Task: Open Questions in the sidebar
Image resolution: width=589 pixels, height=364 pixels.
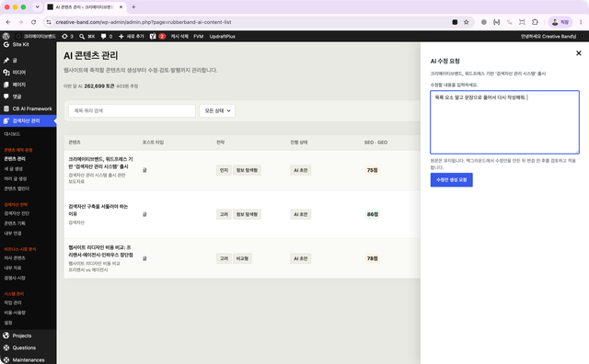Action: point(24,347)
